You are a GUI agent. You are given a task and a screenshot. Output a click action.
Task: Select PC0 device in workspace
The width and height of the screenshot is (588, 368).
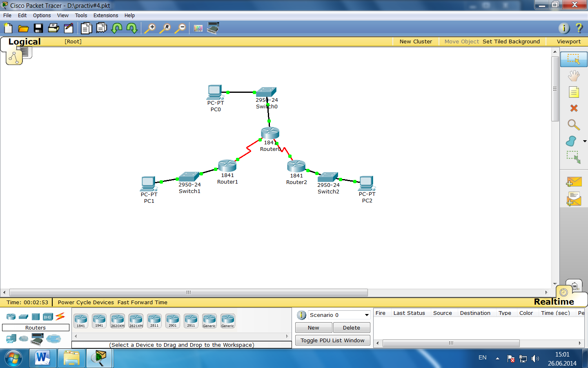[215, 92]
